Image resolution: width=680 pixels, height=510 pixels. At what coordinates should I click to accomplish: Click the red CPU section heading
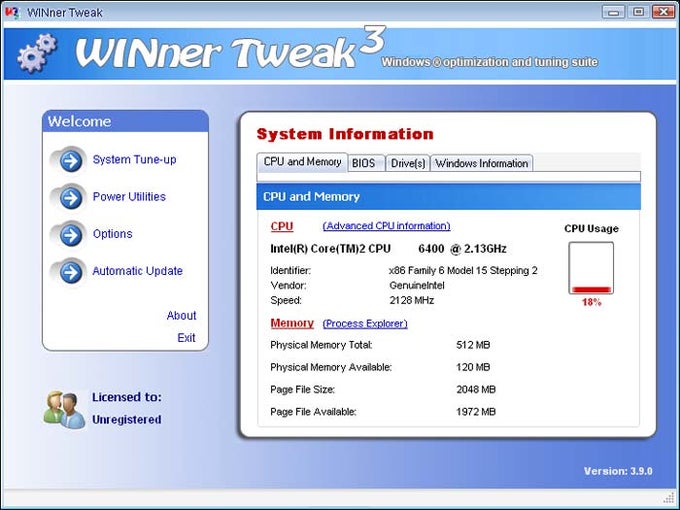point(282,226)
